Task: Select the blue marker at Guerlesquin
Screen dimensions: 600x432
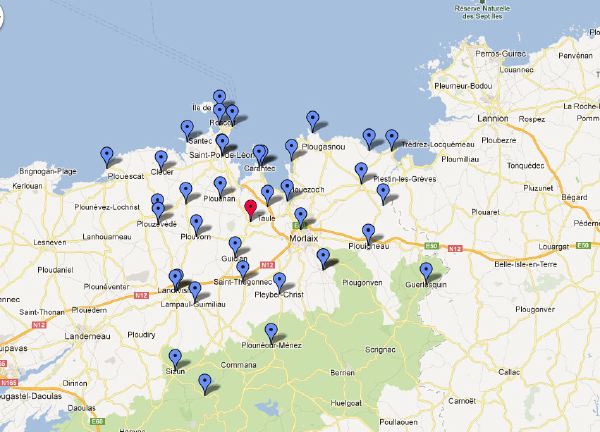Action: [426, 272]
